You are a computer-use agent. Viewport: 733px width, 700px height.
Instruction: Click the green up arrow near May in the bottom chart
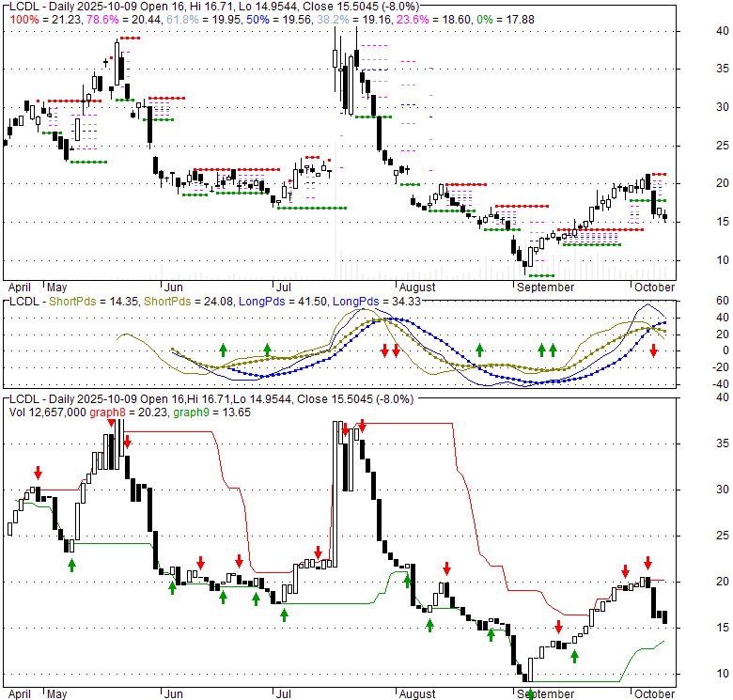[71, 566]
